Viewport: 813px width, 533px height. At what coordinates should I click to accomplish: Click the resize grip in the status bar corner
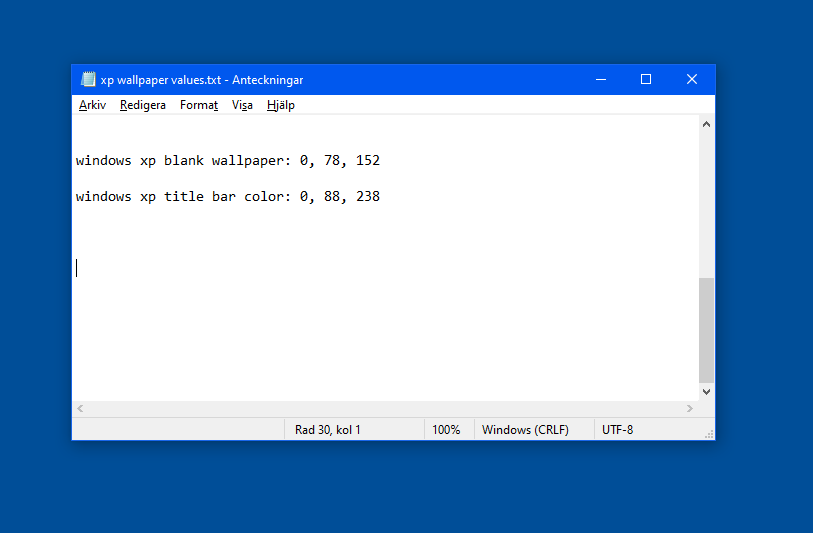[709, 434]
